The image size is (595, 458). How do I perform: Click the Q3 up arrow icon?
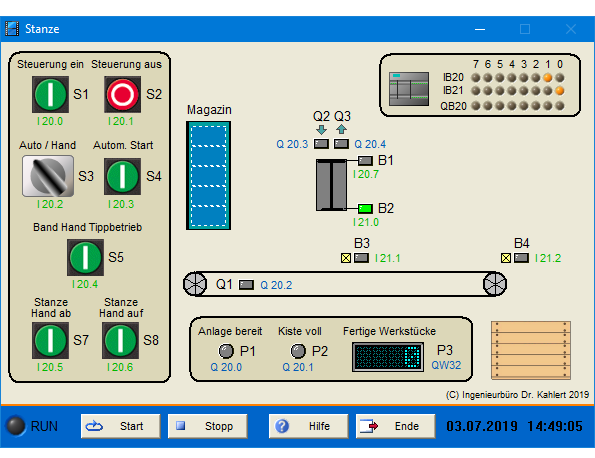(341, 129)
